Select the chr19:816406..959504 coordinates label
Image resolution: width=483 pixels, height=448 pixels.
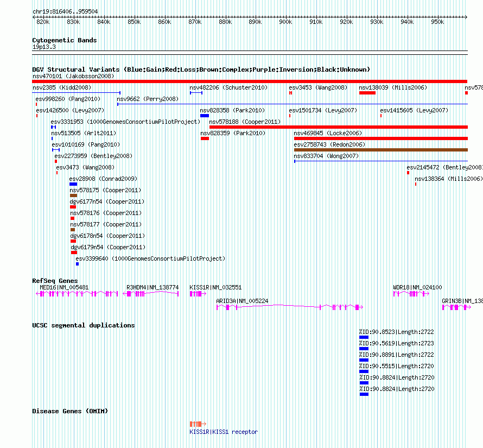pos(65,11)
